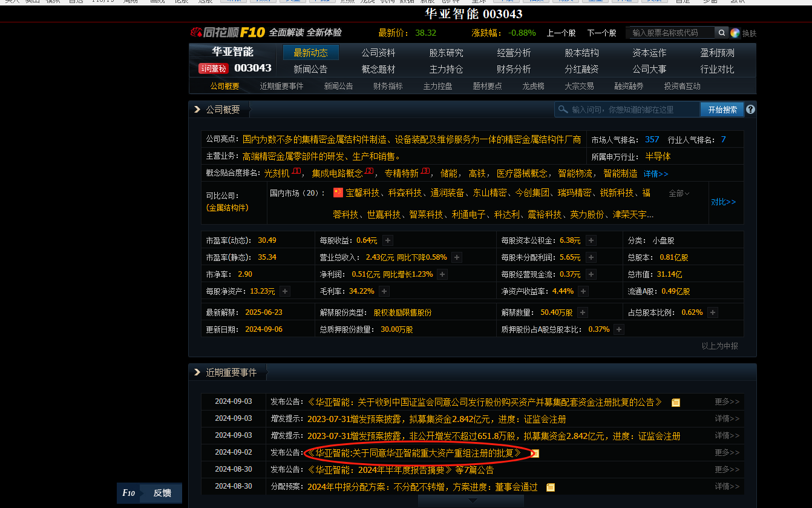The width and height of the screenshot is (812, 508).
Task: Expand plus icon next to 每股收益 0.64元
Action: click(x=388, y=240)
